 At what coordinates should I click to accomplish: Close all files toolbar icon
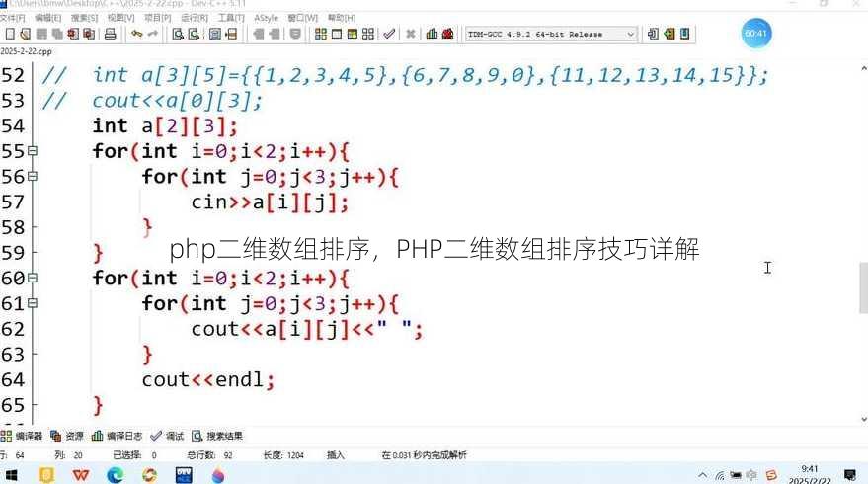click(x=89, y=34)
